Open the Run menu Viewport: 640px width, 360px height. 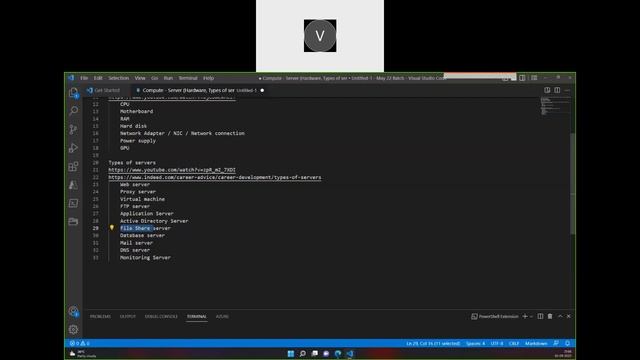point(168,78)
